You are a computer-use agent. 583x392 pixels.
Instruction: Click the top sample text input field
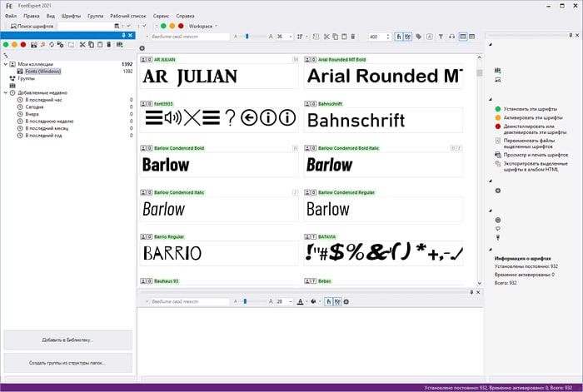190,37
